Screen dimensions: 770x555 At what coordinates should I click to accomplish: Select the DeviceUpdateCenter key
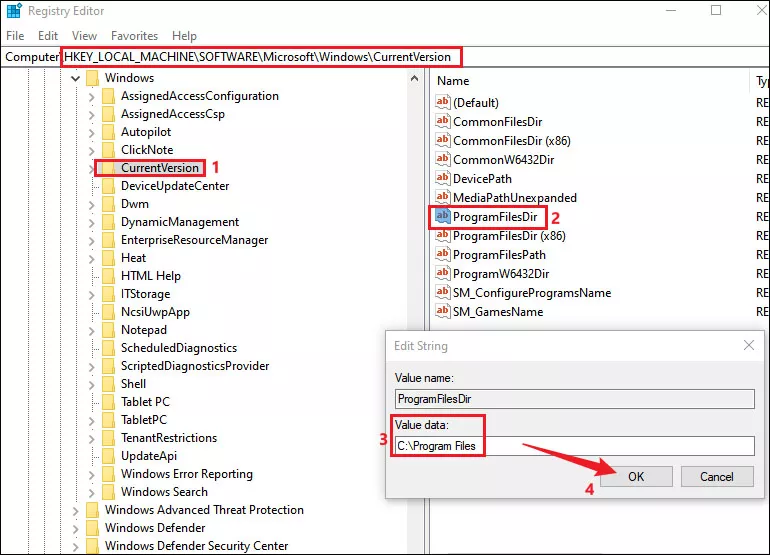tap(175, 186)
